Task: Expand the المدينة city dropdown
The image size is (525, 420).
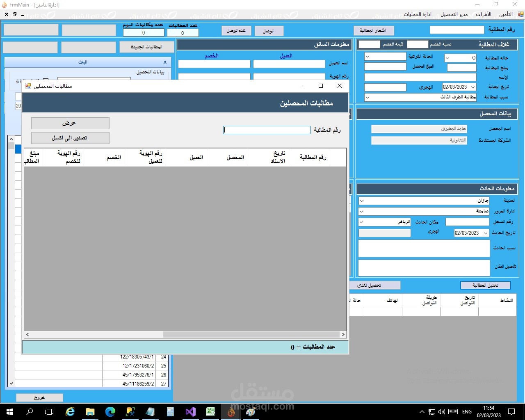Action: coord(362,201)
